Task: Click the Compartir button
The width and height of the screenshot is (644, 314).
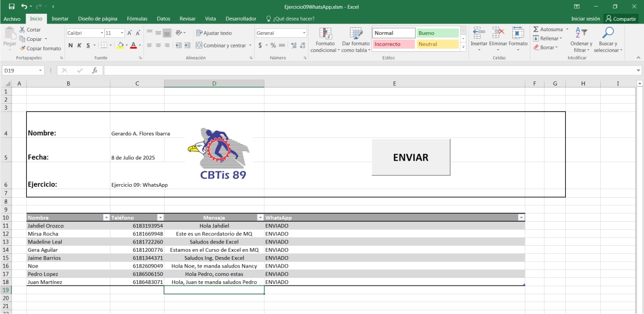Action: click(x=620, y=19)
